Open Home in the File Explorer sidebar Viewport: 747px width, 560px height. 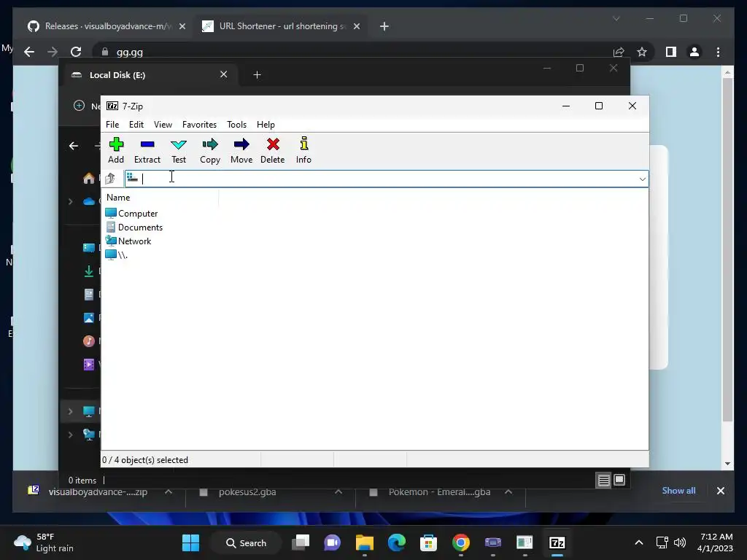pyautogui.click(x=88, y=179)
